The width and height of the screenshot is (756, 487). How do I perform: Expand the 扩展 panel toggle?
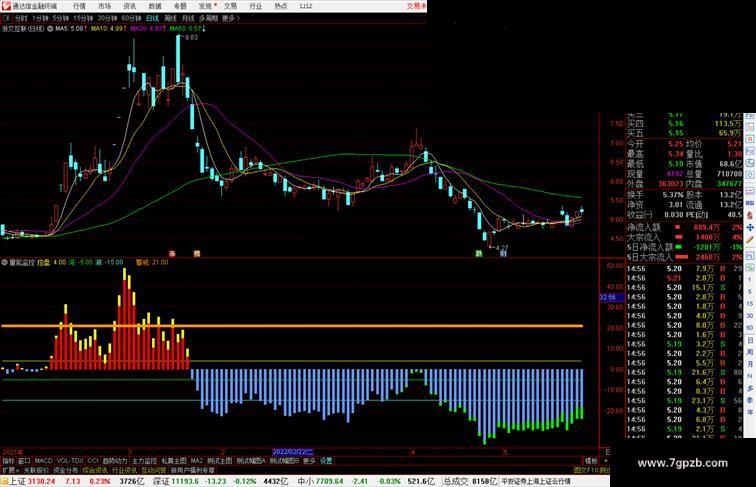pyautogui.click(x=10, y=470)
